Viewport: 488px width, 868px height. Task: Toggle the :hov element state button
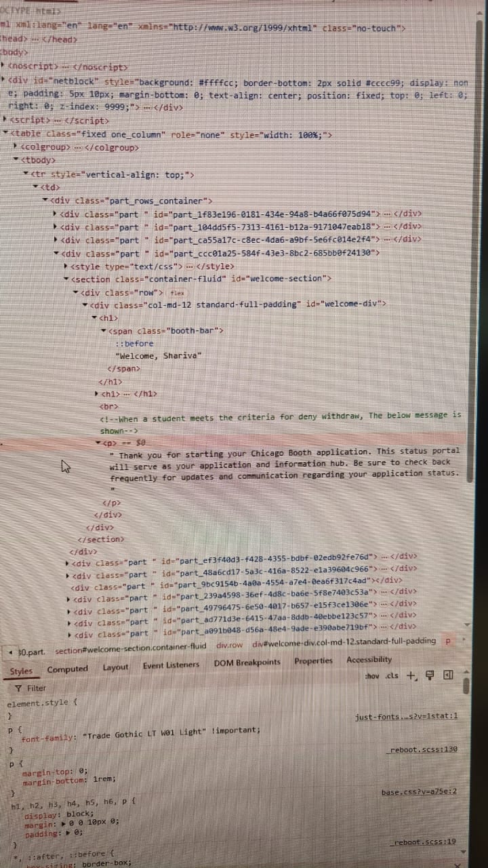tap(371, 675)
